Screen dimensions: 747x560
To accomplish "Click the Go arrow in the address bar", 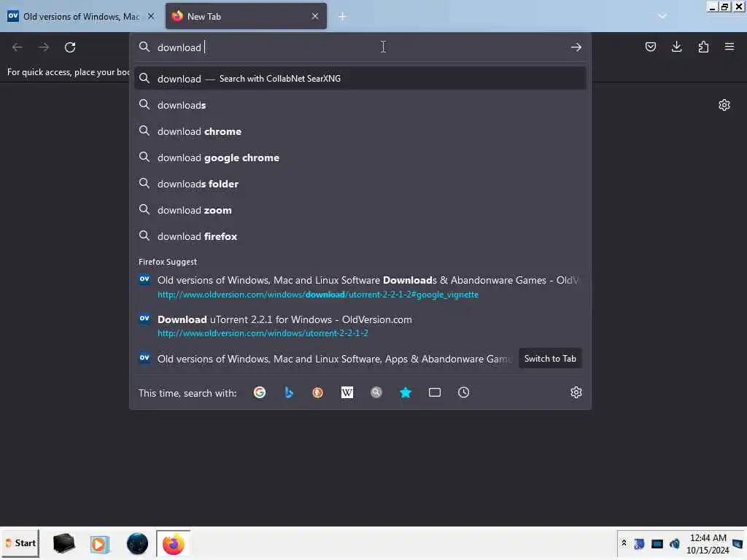I will (x=576, y=47).
